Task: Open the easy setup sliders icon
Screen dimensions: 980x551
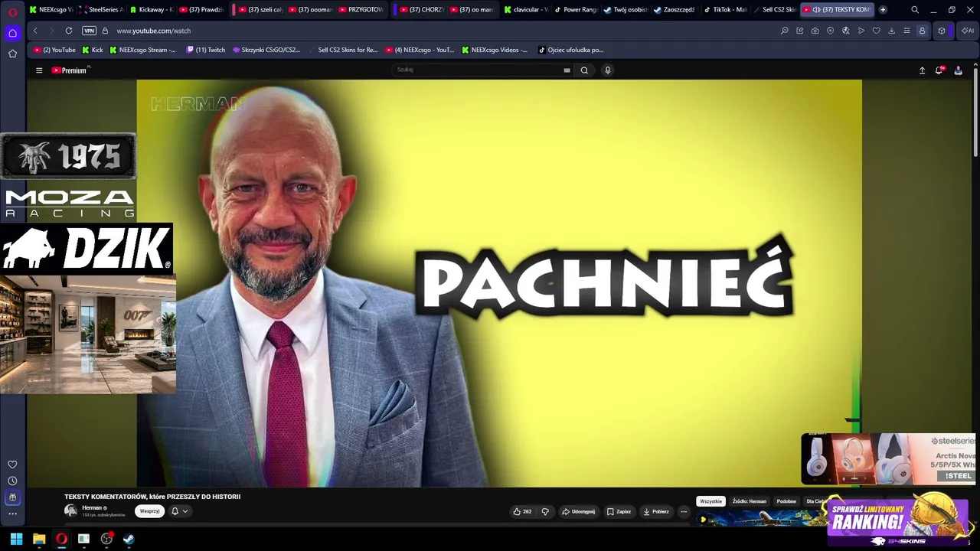Action: click(x=907, y=31)
